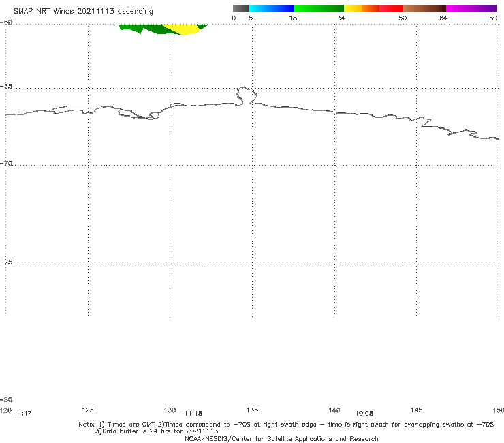Click the latitude label "-65"
504x443 pixels.
coord(6,87)
